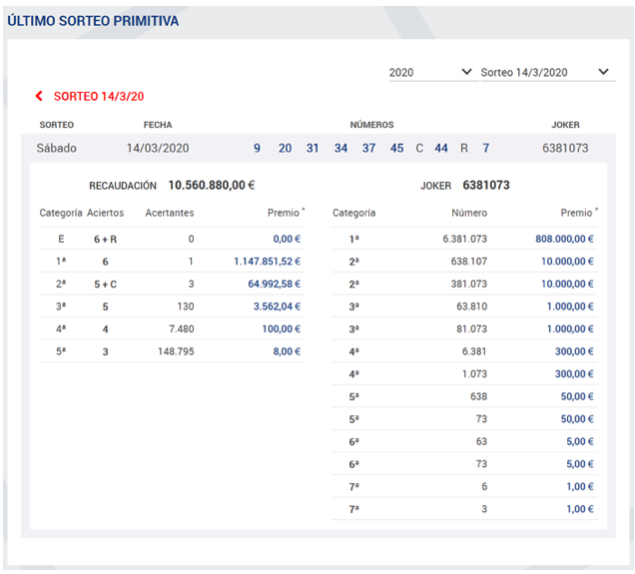Click the prize 64.992,58 €
The width and height of the screenshot is (635, 574).
coord(274,284)
